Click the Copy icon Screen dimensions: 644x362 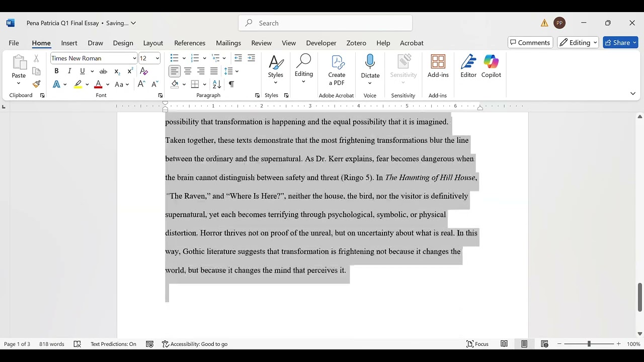pos(36,71)
